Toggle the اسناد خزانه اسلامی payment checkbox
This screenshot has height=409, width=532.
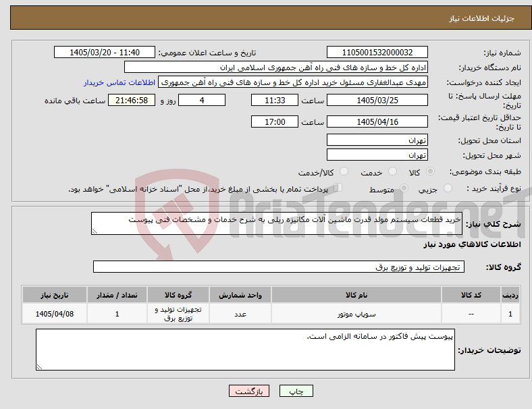(338, 188)
